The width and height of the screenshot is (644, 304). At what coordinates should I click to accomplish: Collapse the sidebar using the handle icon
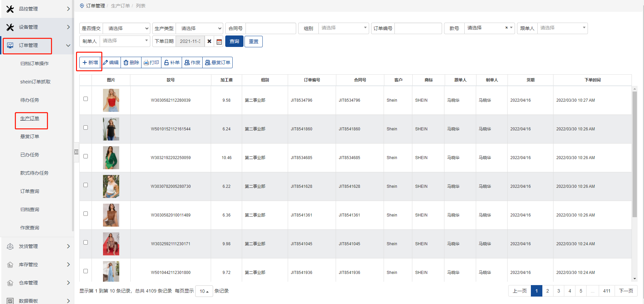click(x=76, y=152)
